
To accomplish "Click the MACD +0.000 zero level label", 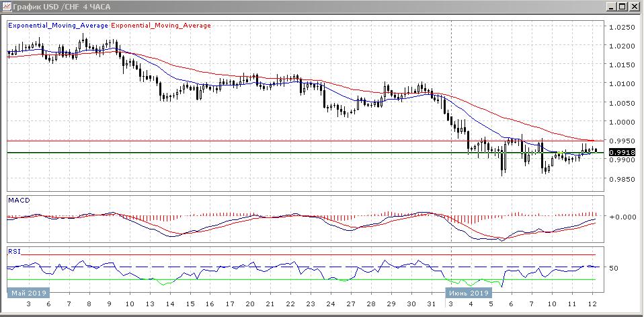I will 620,217.
